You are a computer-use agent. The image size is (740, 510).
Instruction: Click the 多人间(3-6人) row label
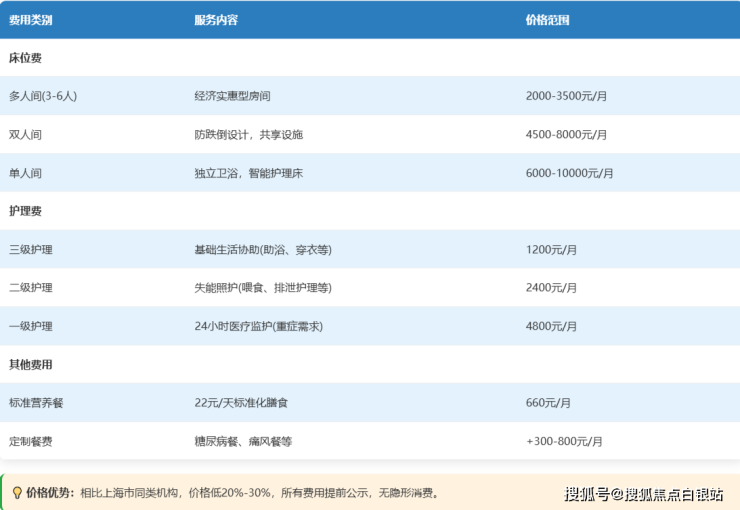pos(43,96)
